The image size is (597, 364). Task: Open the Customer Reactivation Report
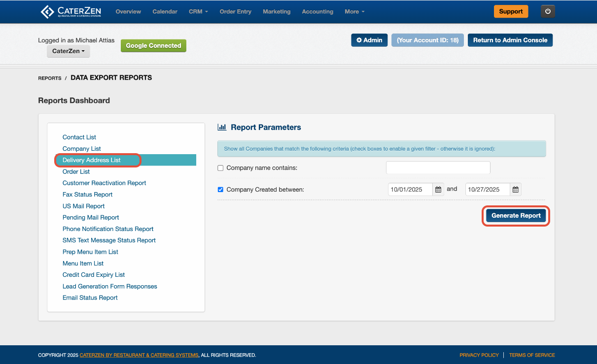(105, 183)
